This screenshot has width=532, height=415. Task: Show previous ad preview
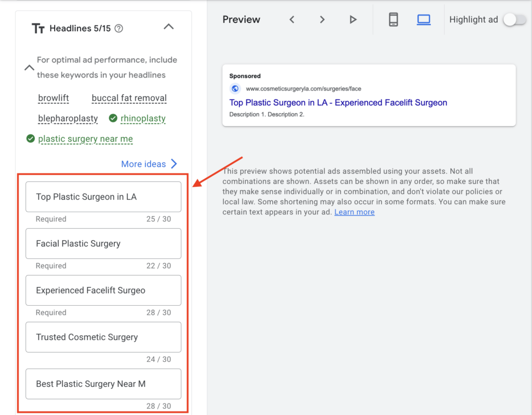pyautogui.click(x=292, y=20)
